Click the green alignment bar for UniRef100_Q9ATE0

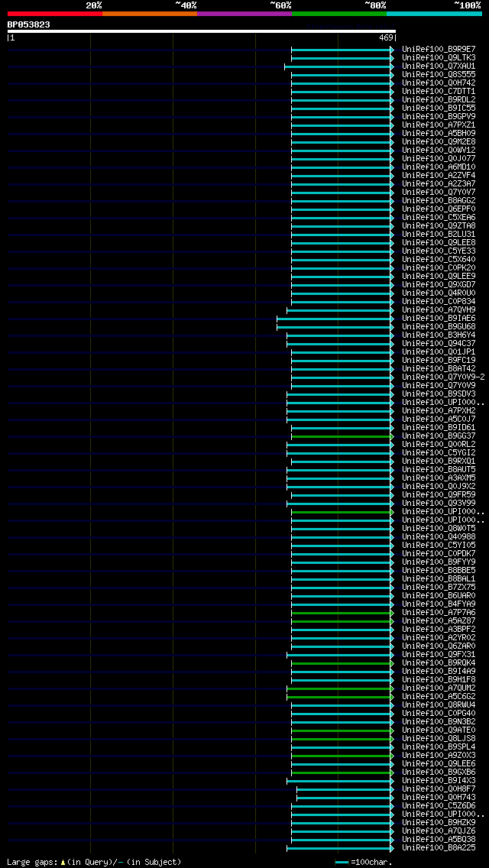tap(343, 730)
